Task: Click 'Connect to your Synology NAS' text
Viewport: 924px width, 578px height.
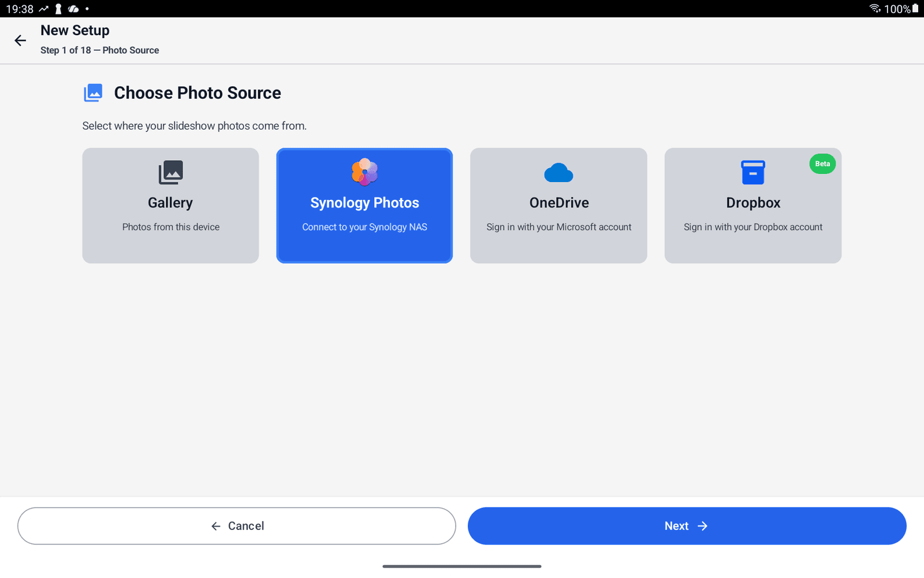Action: point(364,227)
